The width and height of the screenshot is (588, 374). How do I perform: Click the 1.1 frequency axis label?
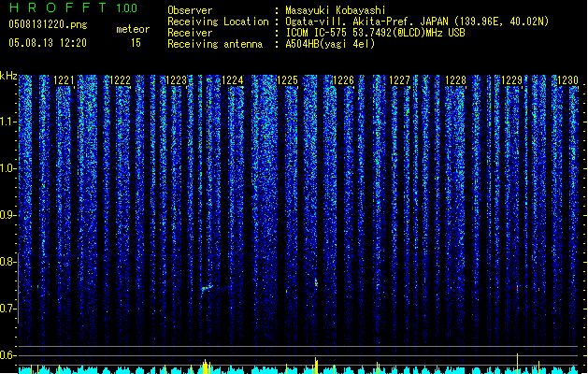point(7,122)
